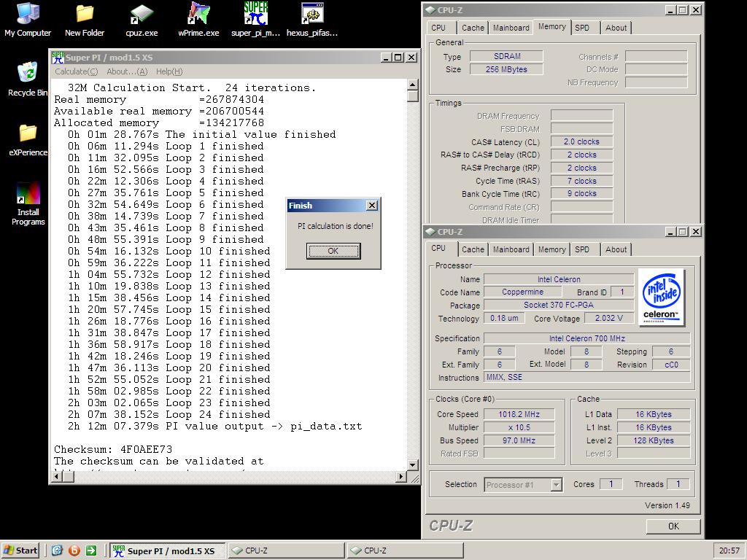This screenshot has height=560, width=747.
Task: Click the system tray clock 20:57
Action: [x=729, y=551]
